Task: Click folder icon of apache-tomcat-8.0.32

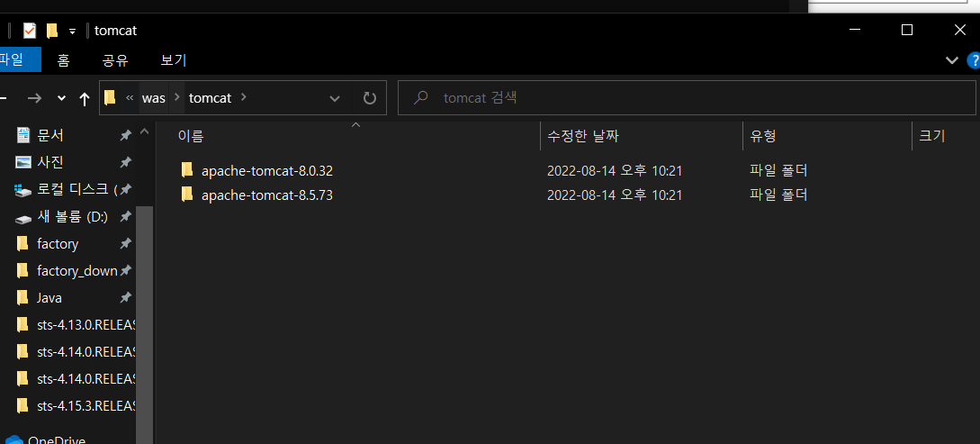Action: pos(186,170)
